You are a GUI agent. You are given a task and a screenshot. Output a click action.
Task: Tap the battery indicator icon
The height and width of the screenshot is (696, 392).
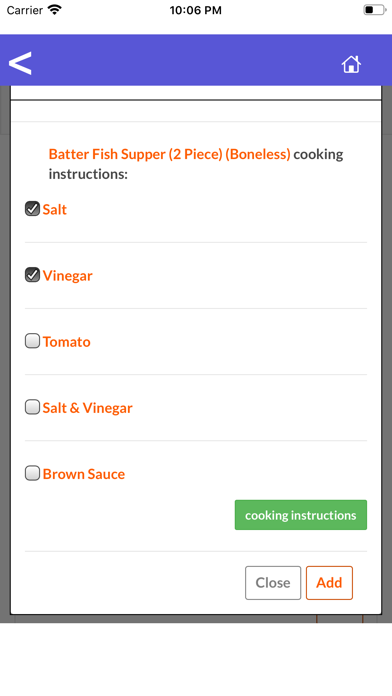(374, 10)
